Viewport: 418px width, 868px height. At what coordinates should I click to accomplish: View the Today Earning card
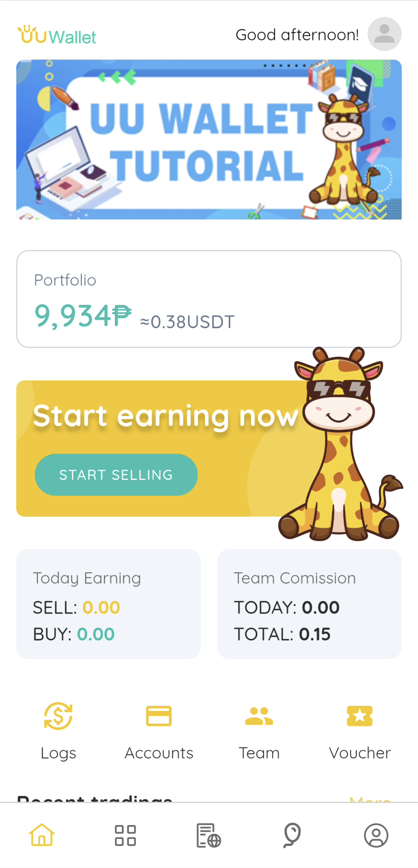pos(108,604)
